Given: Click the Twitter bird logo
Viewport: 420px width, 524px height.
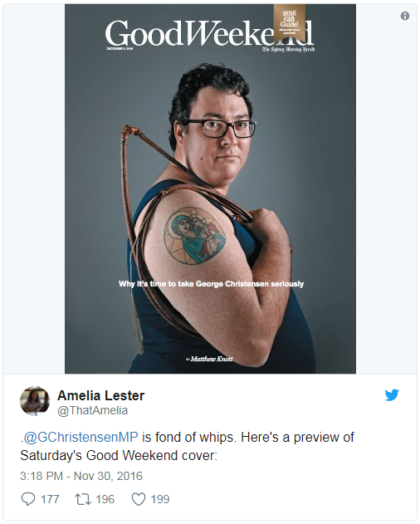Looking at the screenshot, I should (x=392, y=394).
